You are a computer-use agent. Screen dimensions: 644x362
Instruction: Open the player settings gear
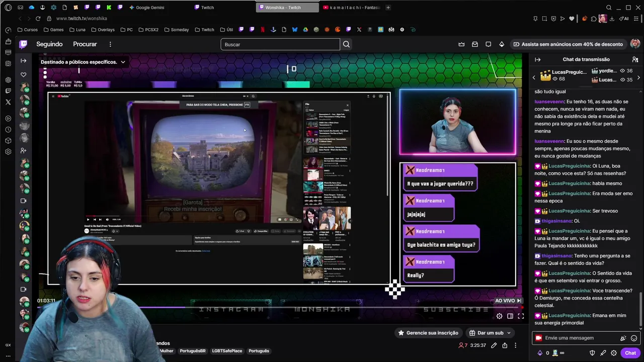click(499, 316)
